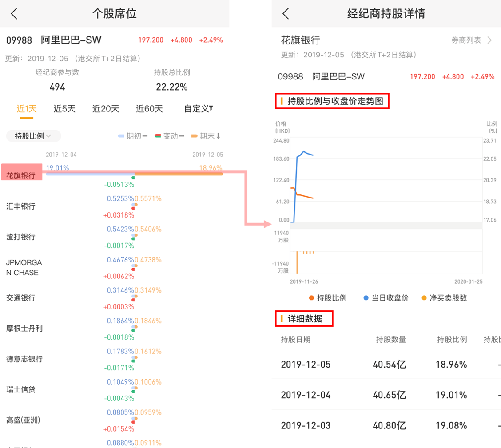Expand the 持股比例 dropdown selector
The width and height of the screenshot is (501, 448).
[33, 136]
